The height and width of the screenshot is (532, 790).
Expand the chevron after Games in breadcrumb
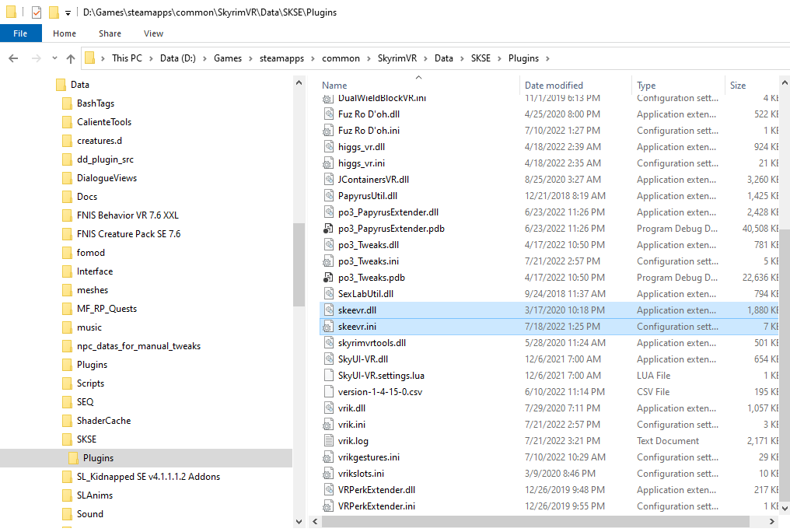(x=250, y=58)
